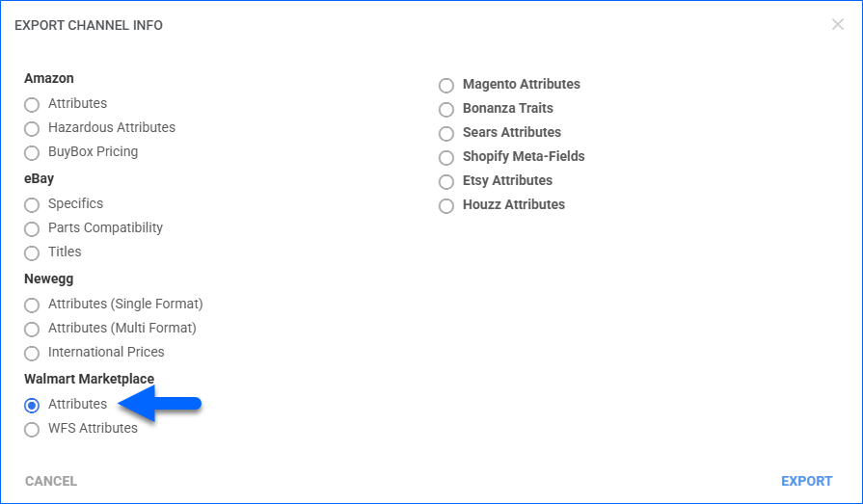Screen dimensions: 863x504
Task: Select Newegg Attributes (Single Format)
Action: (x=32, y=305)
